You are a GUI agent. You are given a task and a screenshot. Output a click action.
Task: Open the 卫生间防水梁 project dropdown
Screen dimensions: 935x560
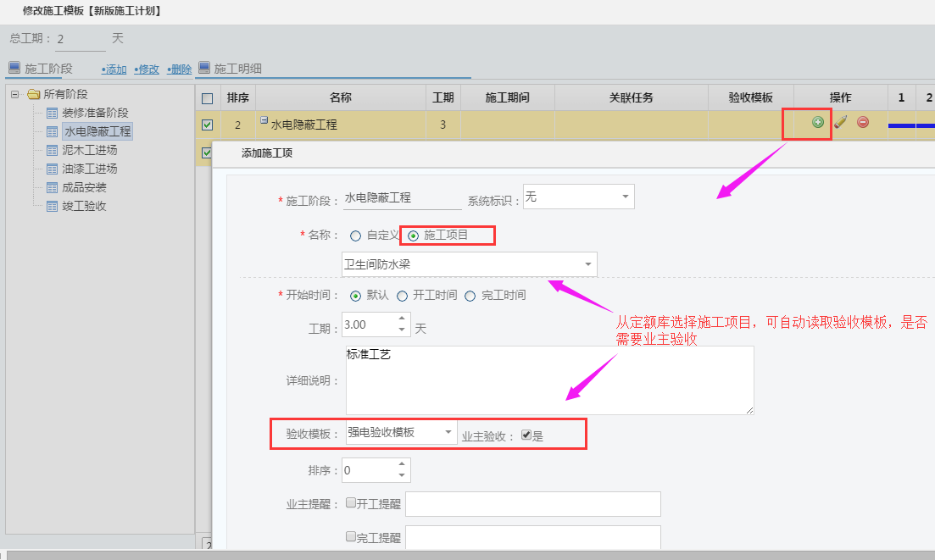click(588, 264)
